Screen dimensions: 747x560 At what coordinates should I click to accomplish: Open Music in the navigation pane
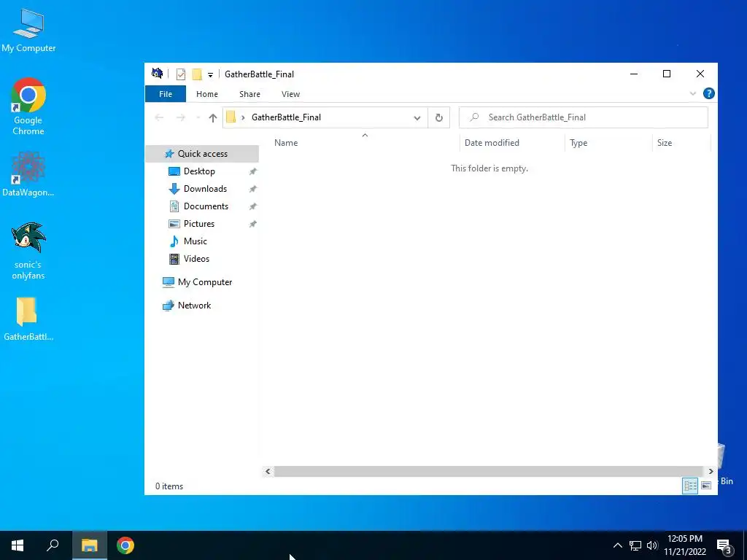point(196,241)
